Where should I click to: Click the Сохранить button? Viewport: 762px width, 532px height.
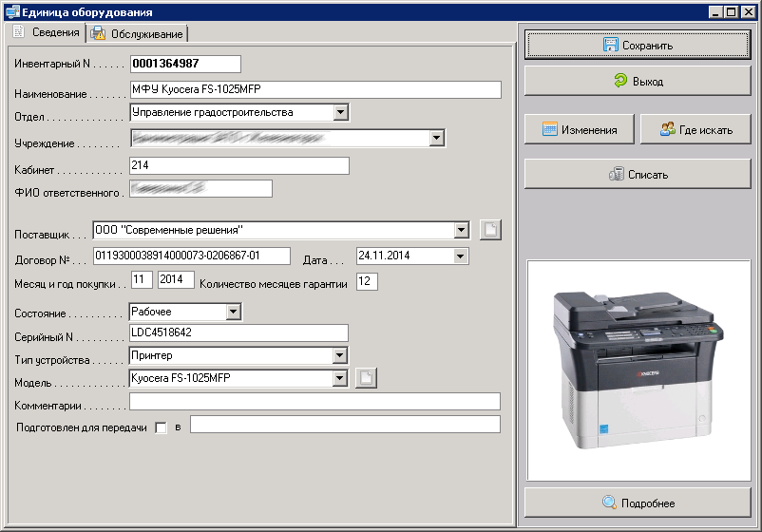pyautogui.click(x=638, y=46)
